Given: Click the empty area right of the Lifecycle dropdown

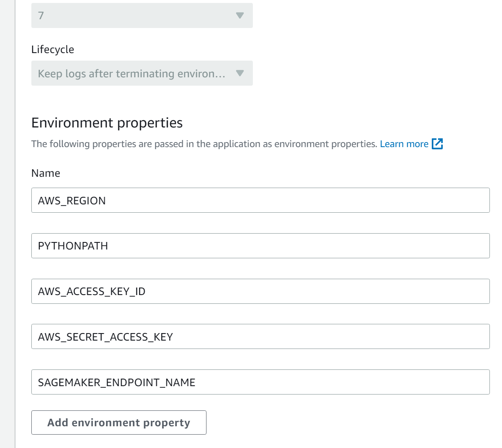Looking at the screenshot, I should tap(368, 73).
